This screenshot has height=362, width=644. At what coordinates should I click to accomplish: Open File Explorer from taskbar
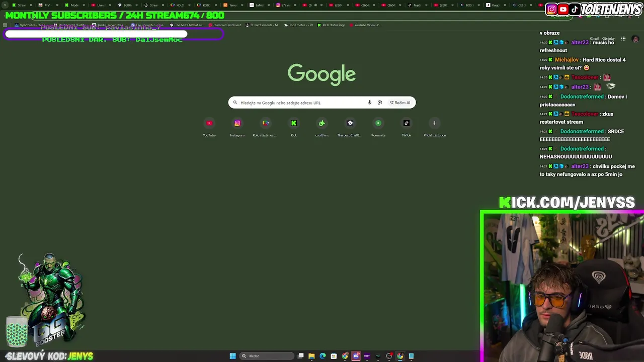click(311, 356)
